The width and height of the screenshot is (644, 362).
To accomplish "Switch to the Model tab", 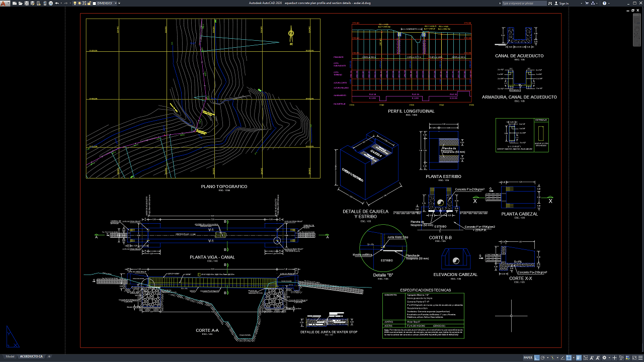I will (x=10, y=356).
